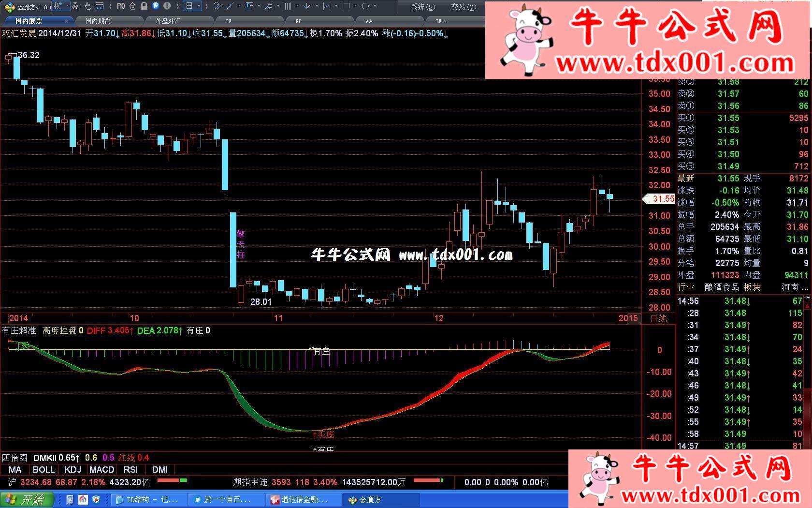Image resolution: width=812 pixels, height=508 pixels.
Task: Click the 擎天柱 chart annotation
Action: (x=241, y=244)
